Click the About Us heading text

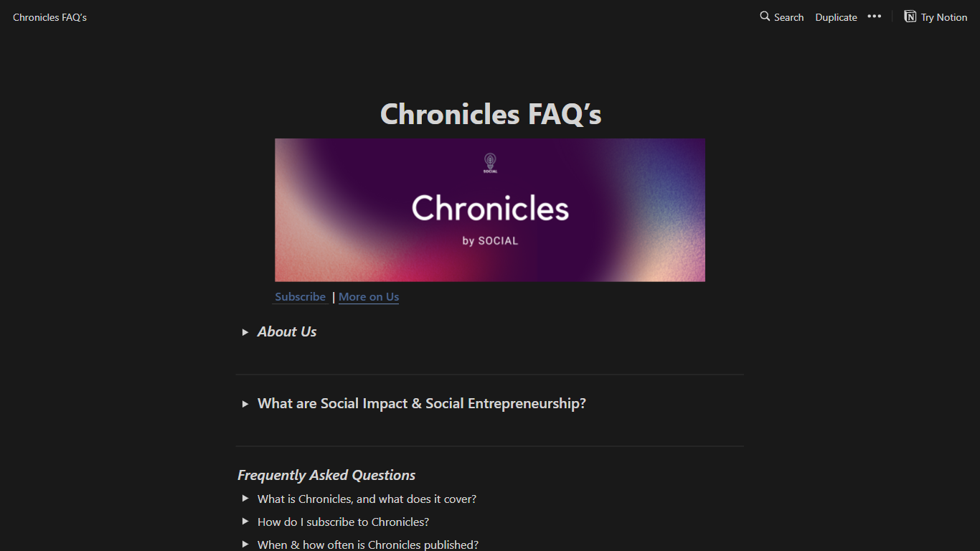(287, 332)
